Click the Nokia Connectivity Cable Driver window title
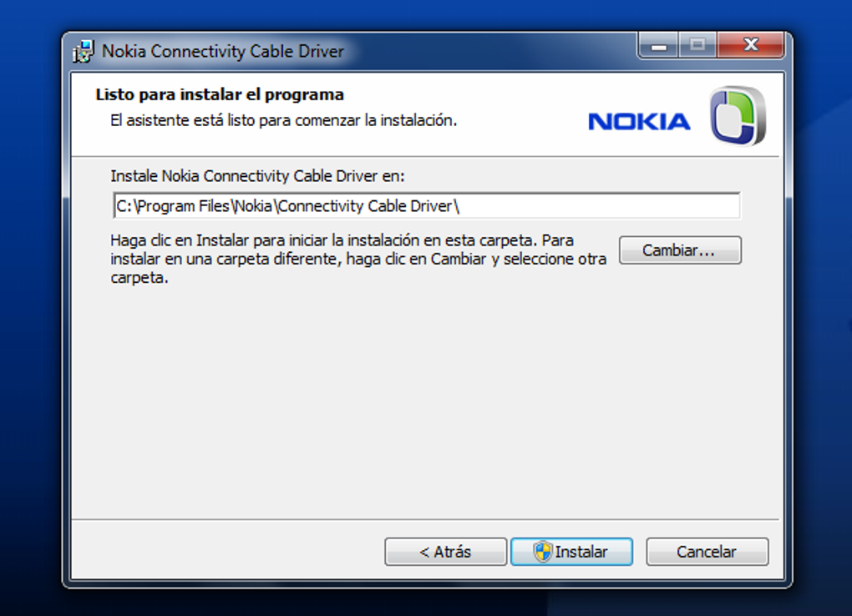 223,51
